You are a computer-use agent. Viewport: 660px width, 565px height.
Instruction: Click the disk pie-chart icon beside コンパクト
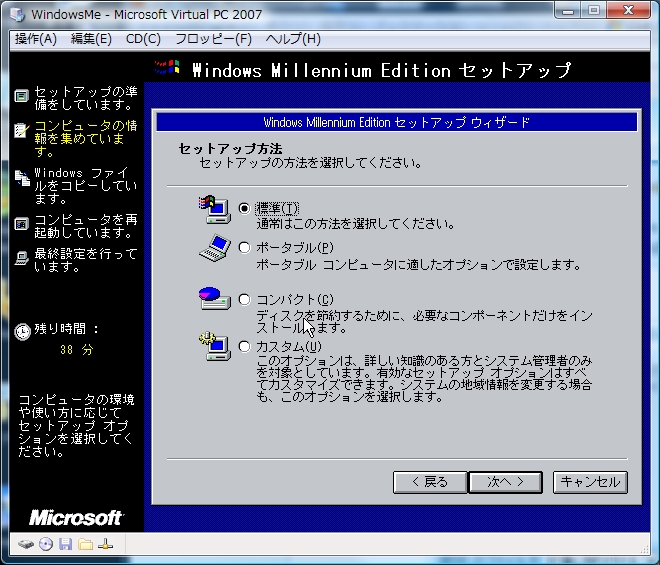(x=215, y=298)
